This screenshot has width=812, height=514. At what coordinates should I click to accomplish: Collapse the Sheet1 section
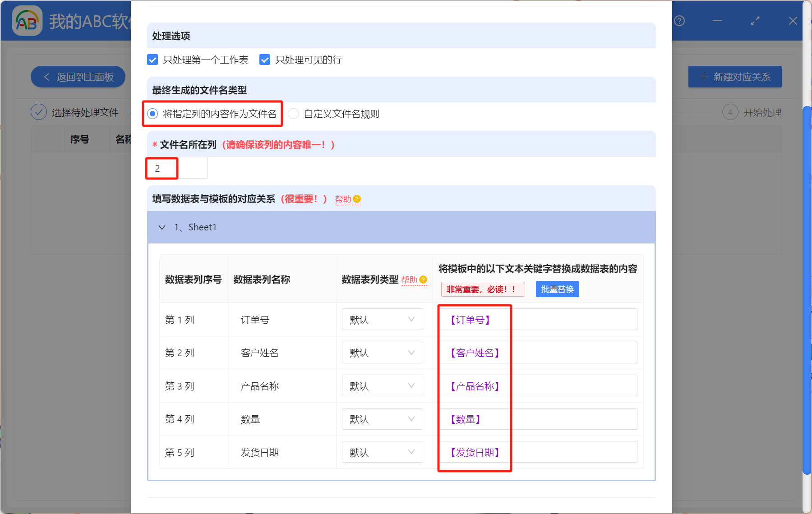click(x=162, y=227)
